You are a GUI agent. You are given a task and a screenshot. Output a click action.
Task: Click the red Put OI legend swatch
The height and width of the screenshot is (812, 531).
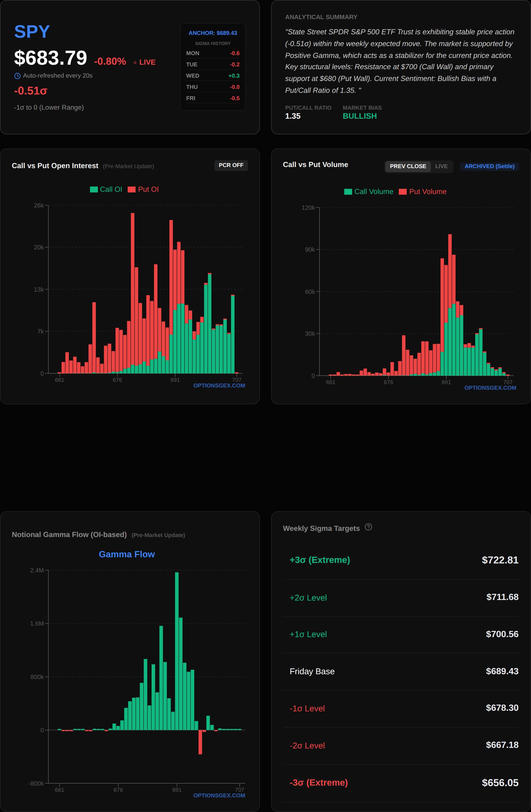coord(131,190)
